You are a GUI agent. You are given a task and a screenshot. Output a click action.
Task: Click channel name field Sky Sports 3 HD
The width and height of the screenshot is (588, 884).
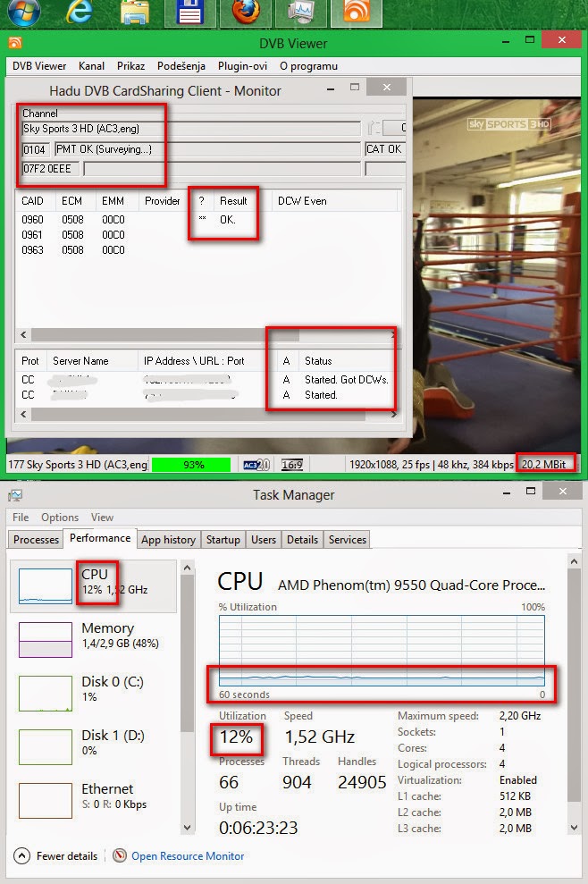click(x=191, y=129)
